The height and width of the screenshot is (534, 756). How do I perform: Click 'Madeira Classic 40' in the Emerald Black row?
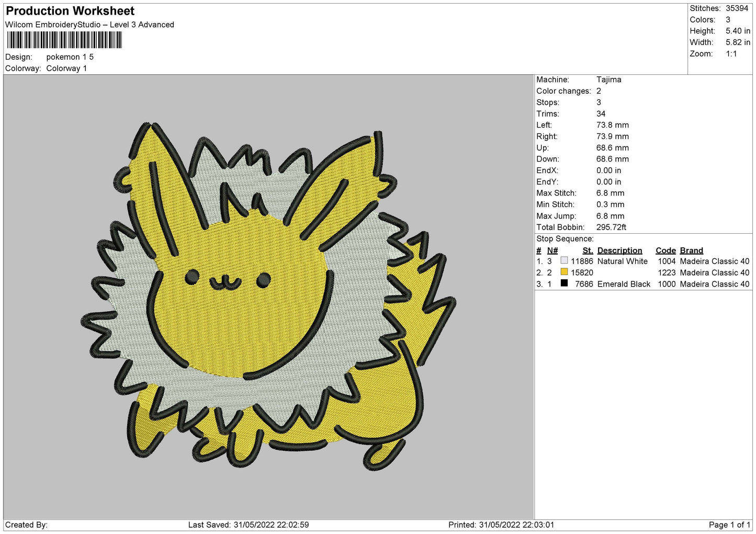[x=714, y=285]
